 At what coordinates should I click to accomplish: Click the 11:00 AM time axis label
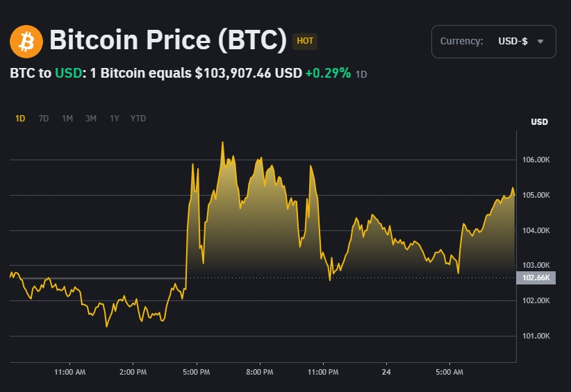click(69, 373)
